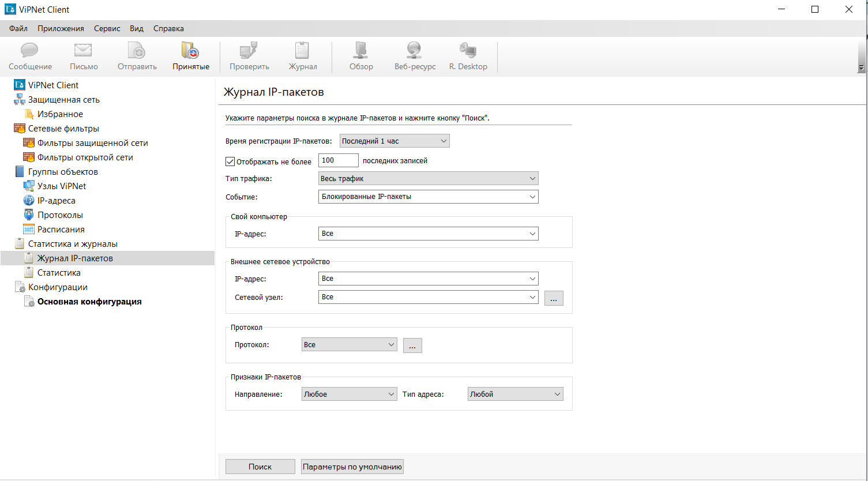Expand the Событие dropdown list
Screen dimensions: 868x481
[x=428, y=197]
